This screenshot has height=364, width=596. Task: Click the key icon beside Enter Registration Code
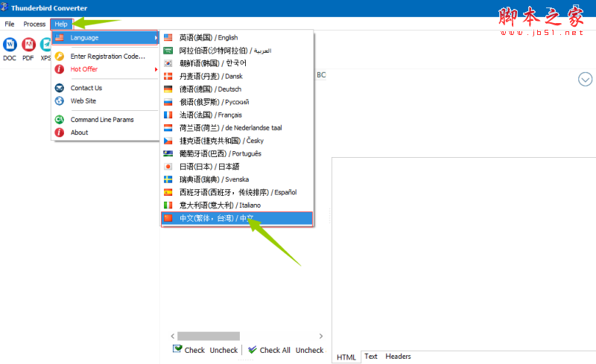[60, 57]
